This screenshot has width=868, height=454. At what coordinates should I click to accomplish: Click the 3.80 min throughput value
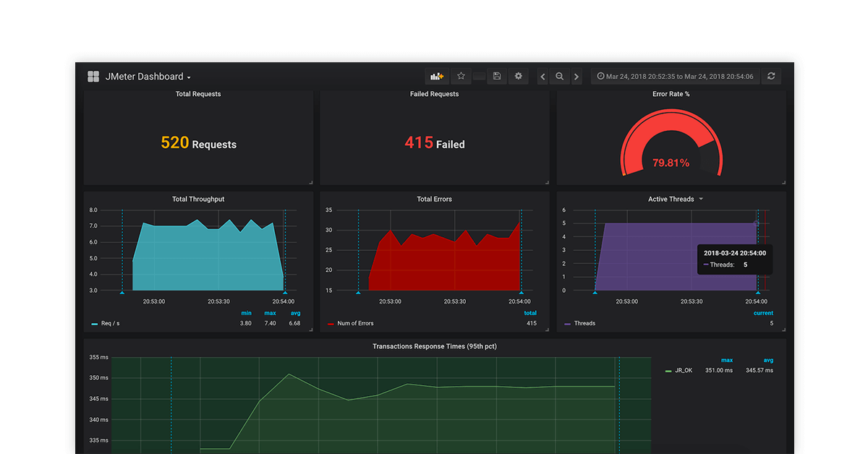[246, 323]
